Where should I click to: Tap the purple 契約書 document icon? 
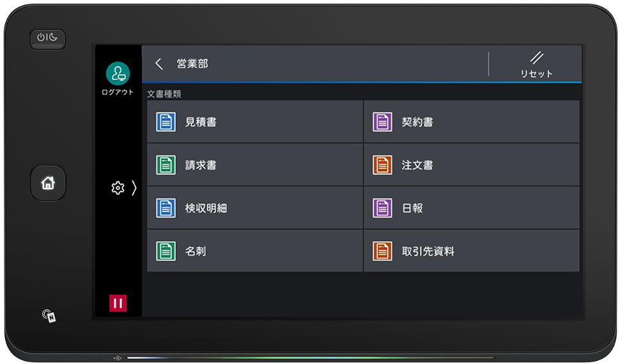pos(382,122)
